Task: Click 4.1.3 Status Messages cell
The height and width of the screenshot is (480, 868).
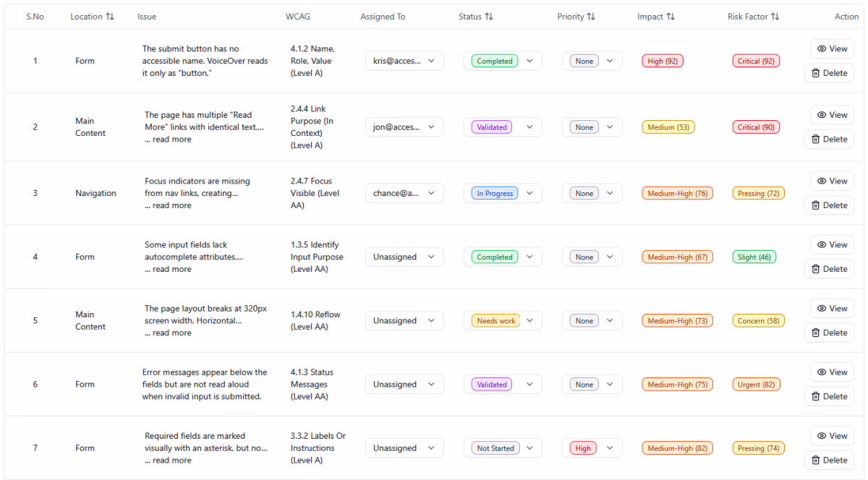Action: click(312, 385)
